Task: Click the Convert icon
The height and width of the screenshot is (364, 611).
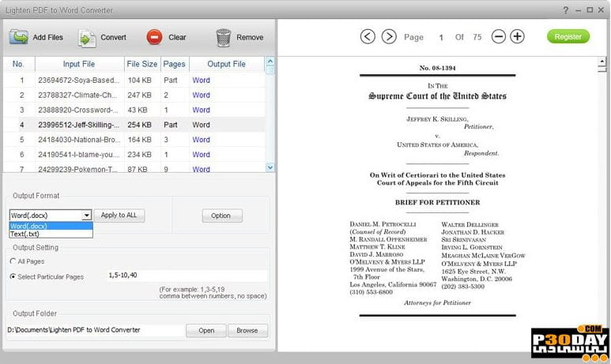Action: (86, 38)
